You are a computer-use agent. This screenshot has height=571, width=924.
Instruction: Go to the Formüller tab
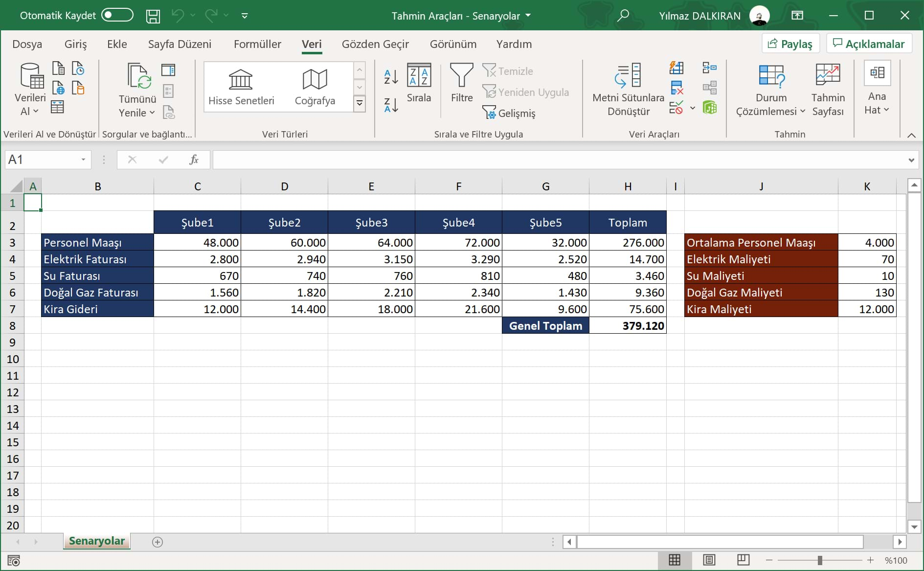coord(257,44)
